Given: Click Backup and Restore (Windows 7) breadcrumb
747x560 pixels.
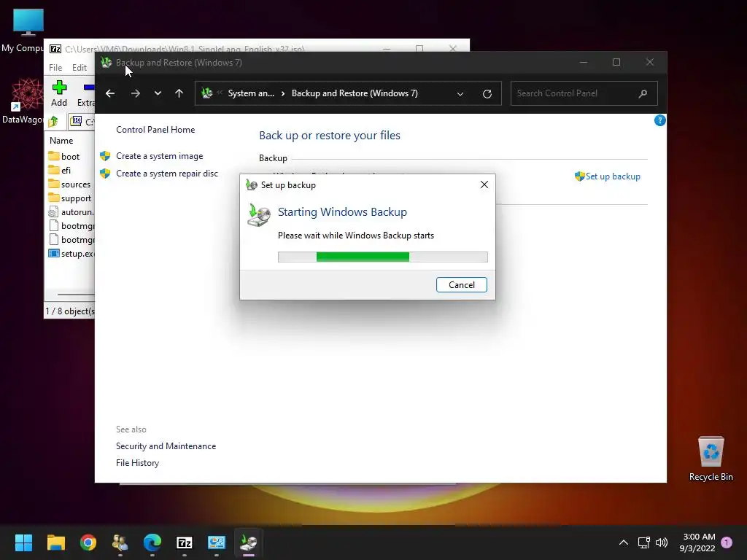Looking at the screenshot, I should pyautogui.click(x=355, y=93).
